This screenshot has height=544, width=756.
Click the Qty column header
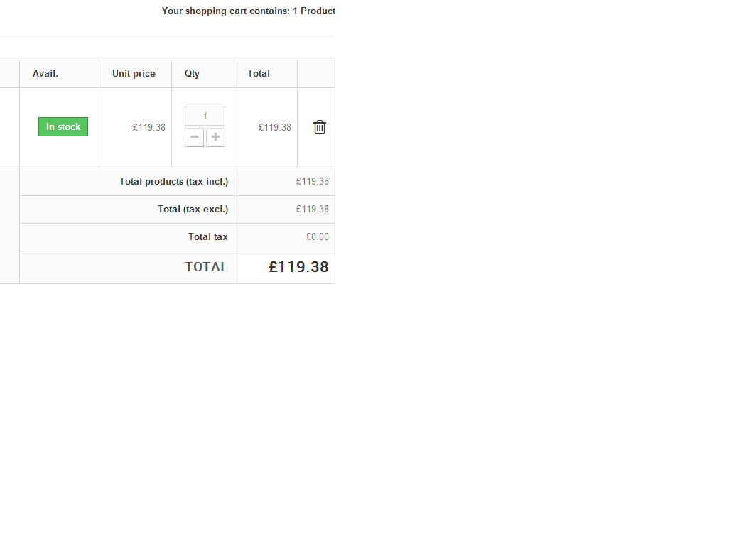click(192, 73)
